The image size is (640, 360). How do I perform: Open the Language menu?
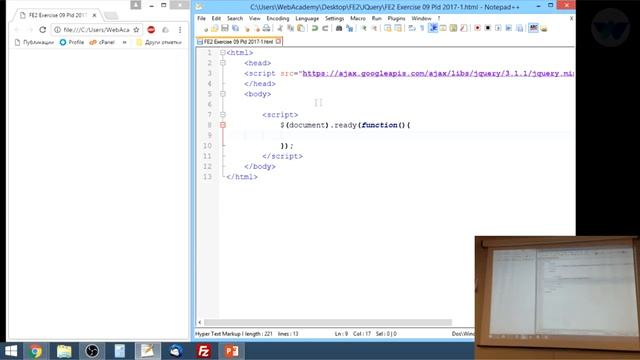(x=307, y=18)
